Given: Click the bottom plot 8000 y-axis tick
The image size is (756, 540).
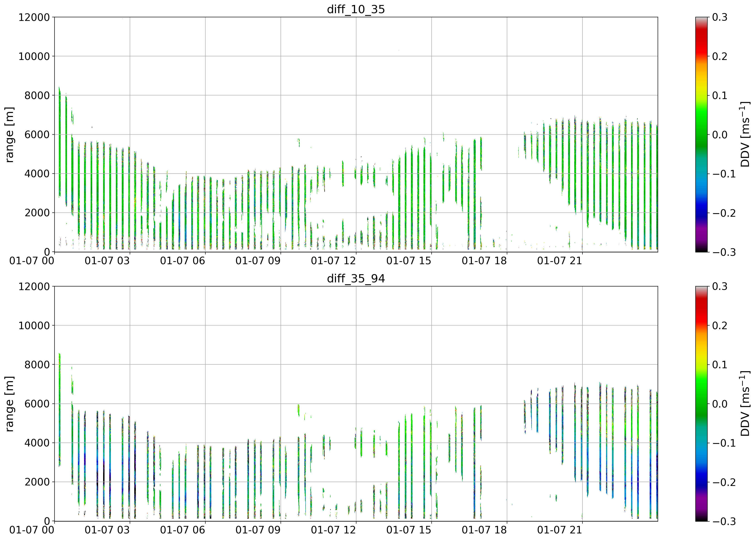Looking at the screenshot, I should [37, 365].
